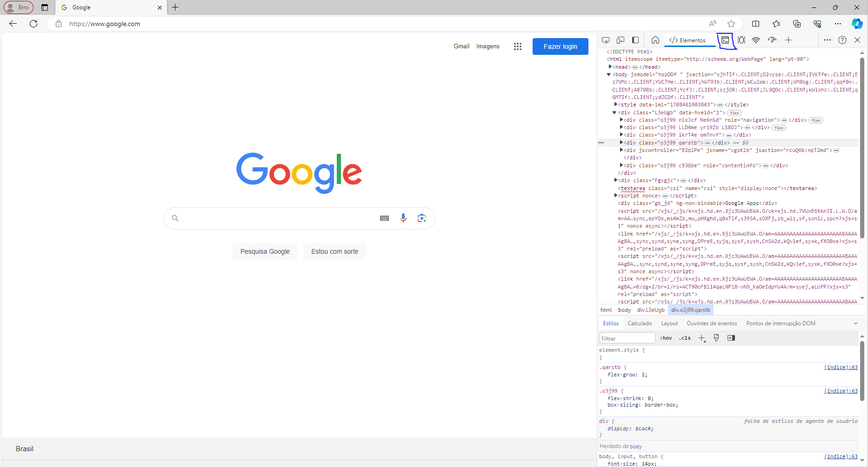This screenshot has height=467, width=868.
Task: Open Browser essentials heart icon
Action: pos(817,24)
